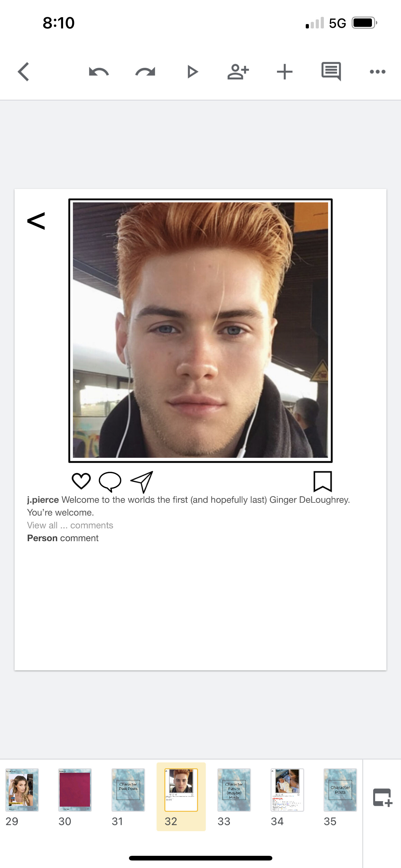Screen dimensions: 401x868
Task: Add a new slide from filmstrip button
Action: [x=383, y=798]
